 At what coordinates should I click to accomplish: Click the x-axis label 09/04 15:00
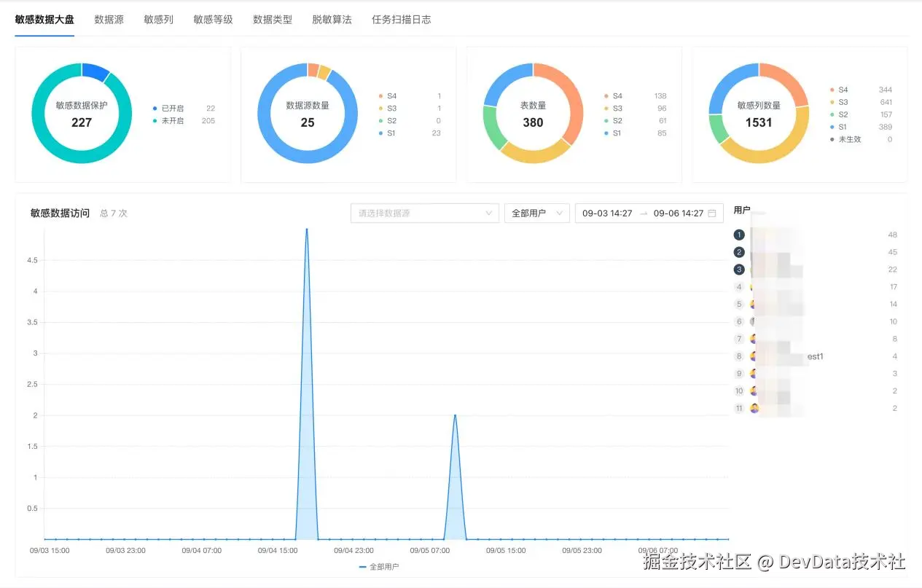click(x=278, y=551)
